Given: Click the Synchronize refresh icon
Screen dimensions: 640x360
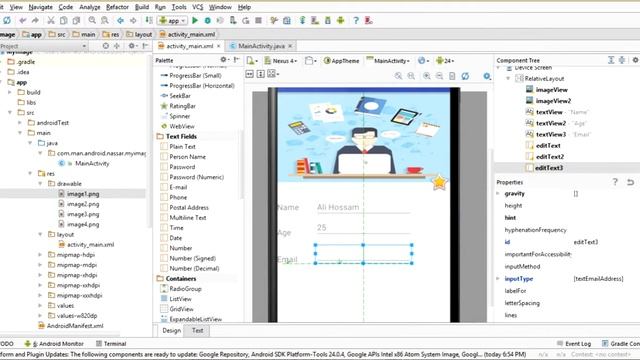Looking at the screenshot, I should [7, 20].
